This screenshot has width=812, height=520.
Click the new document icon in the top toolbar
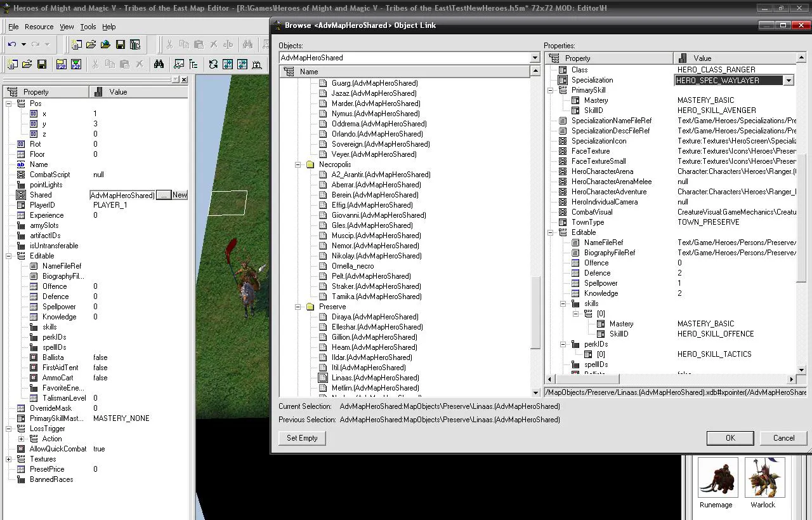(x=76, y=44)
